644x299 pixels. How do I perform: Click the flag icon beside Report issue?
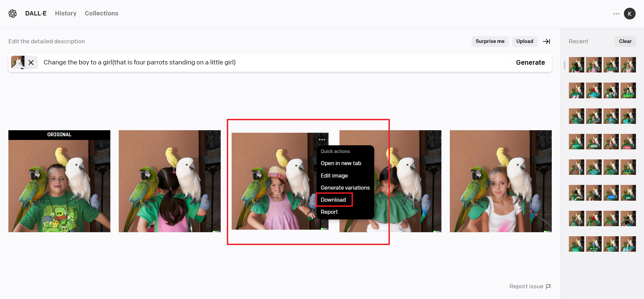click(548, 287)
